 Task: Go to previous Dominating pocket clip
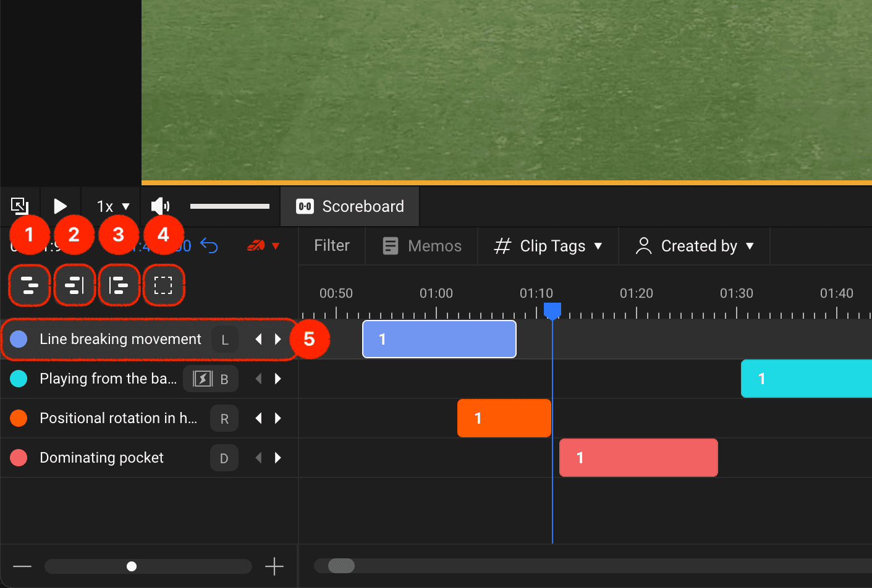point(259,458)
